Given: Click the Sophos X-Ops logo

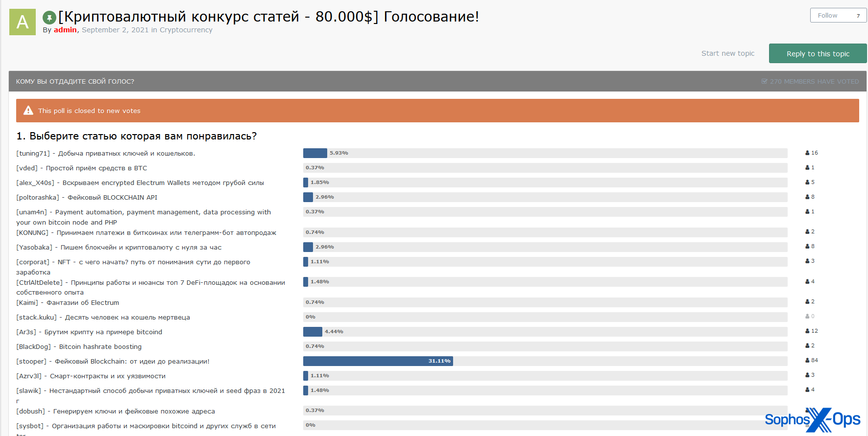Looking at the screenshot, I should pos(812,419).
